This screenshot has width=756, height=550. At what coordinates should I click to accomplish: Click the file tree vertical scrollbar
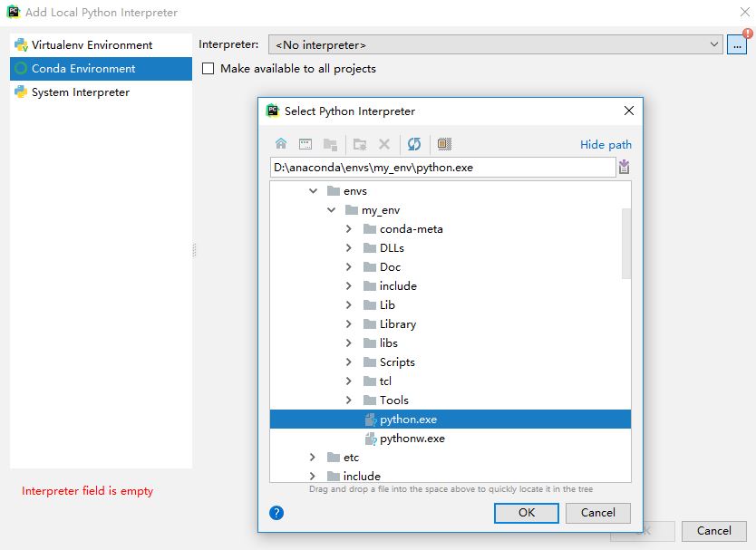[x=625, y=244]
